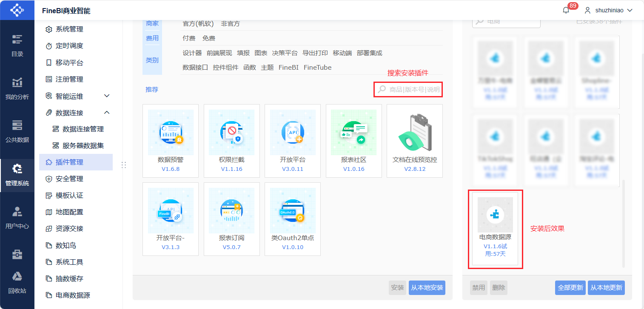Screen dimensions: 644x309
Task: Select the 开放平台- V3.1.3 plugin card
Action: click(x=171, y=219)
